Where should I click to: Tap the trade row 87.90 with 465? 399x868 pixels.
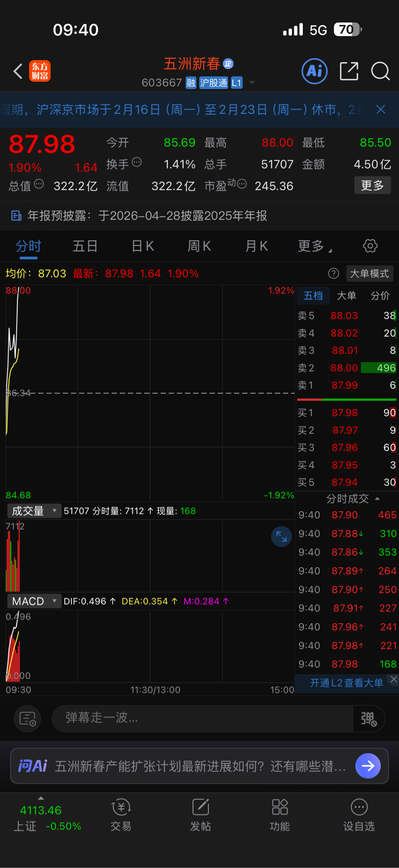[347, 515]
